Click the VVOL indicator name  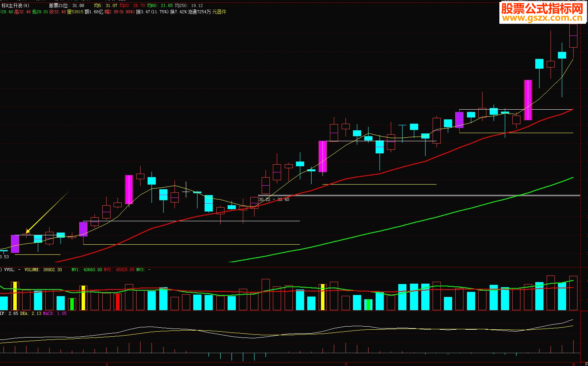point(9,270)
